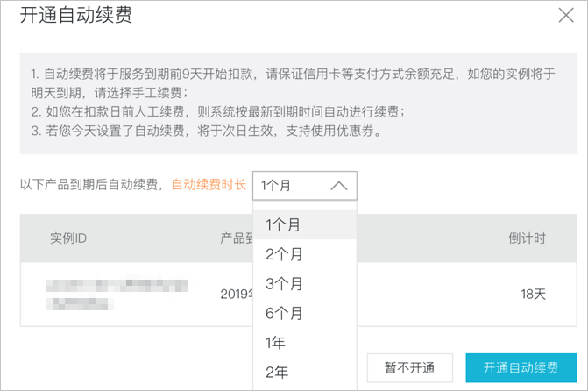588x391 pixels.
Task: Click the 2019 expiry date cell
Action: [237, 294]
